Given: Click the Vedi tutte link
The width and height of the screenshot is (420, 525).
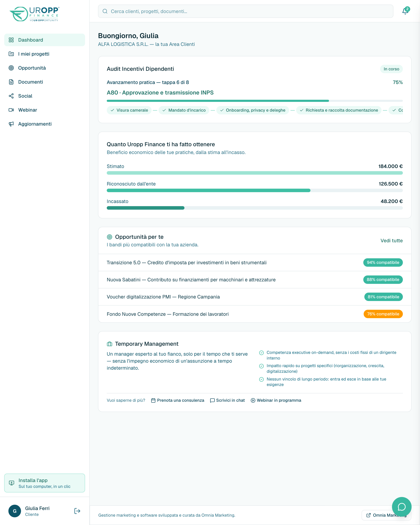Looking at the screenshot, I should point(391,241).
